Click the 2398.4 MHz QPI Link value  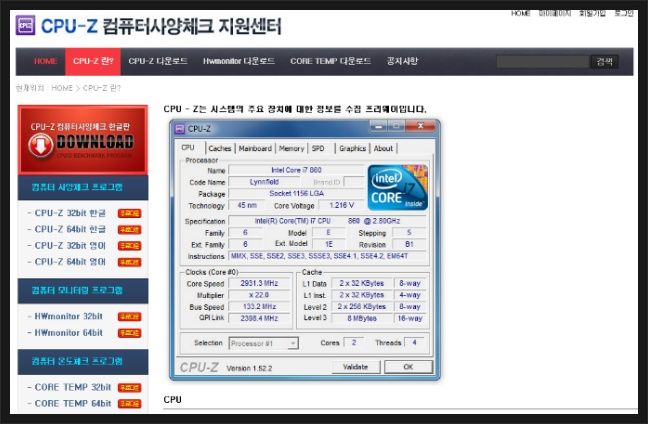point(259,318)
